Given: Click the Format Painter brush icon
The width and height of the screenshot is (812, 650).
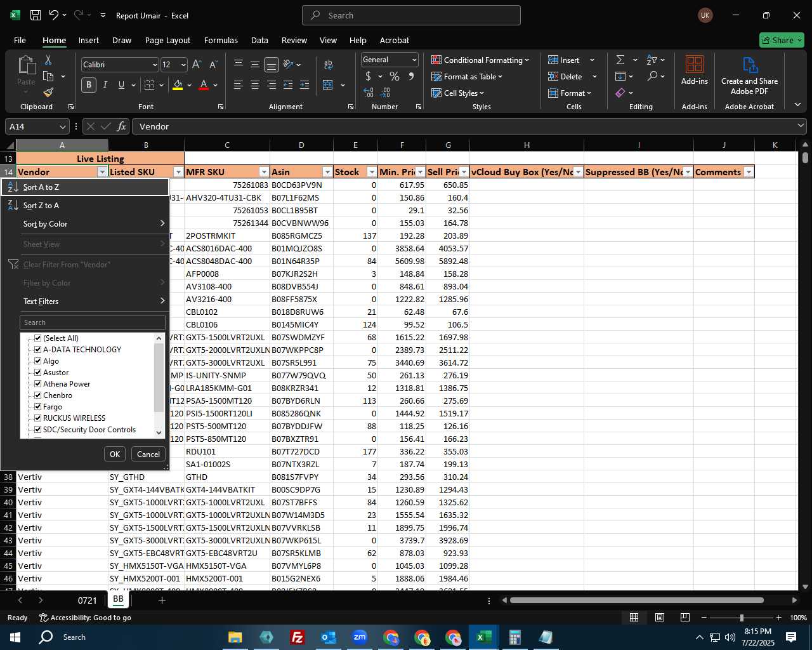Looking at the screenshot, I should 48,92.
